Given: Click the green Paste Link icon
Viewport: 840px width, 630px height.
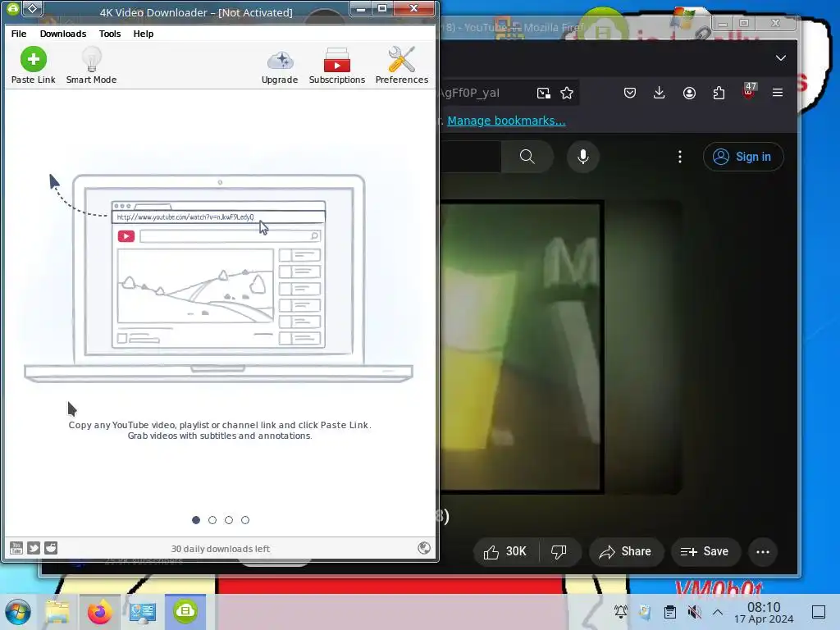Looking at the screenshot, I should coord(33,59).
